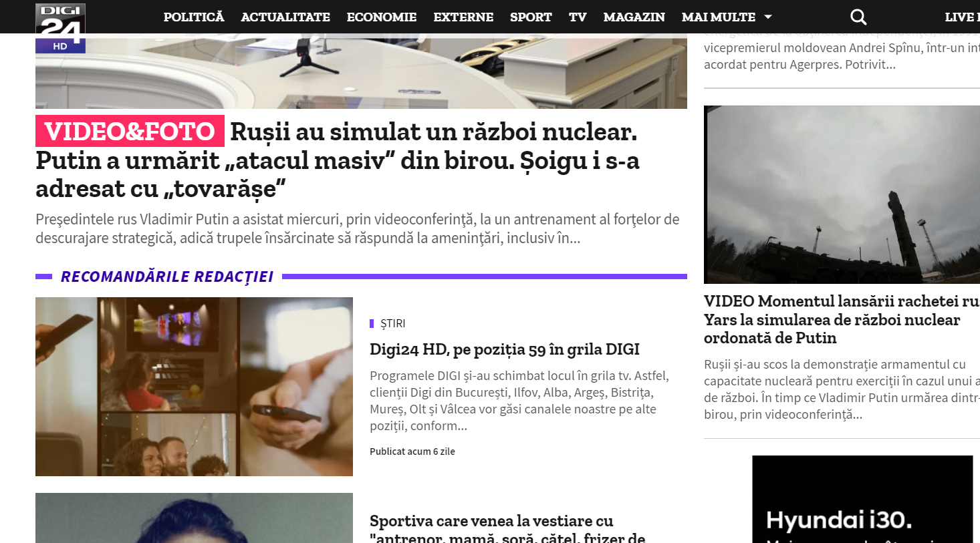
Task: Open the Yars rocket launch image
Action: tap(842, 194)
